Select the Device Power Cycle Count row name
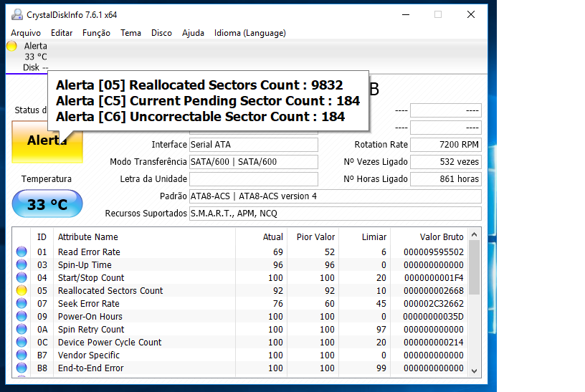Screen dimensions: 585x392 [x=110, y=343]
